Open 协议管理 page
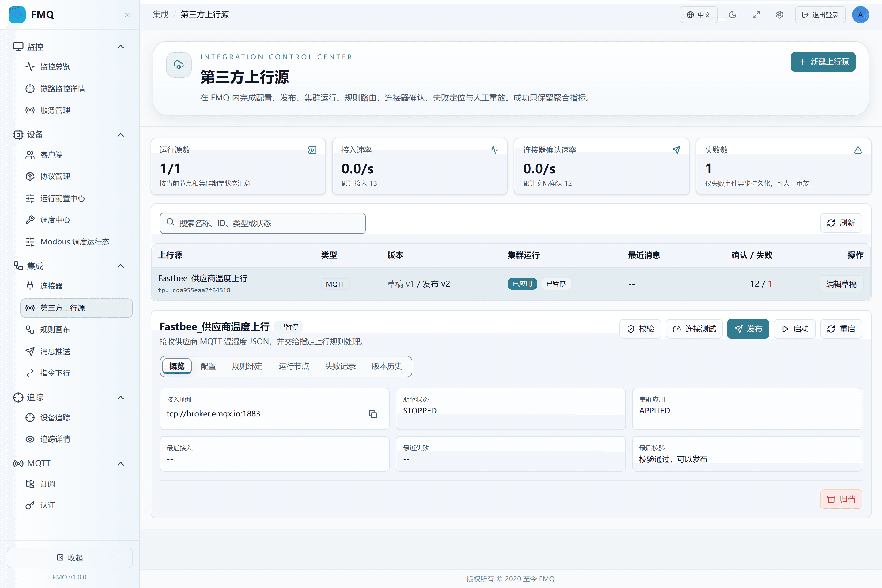Screen dimensions: 882x588 [x=76, y=176]
